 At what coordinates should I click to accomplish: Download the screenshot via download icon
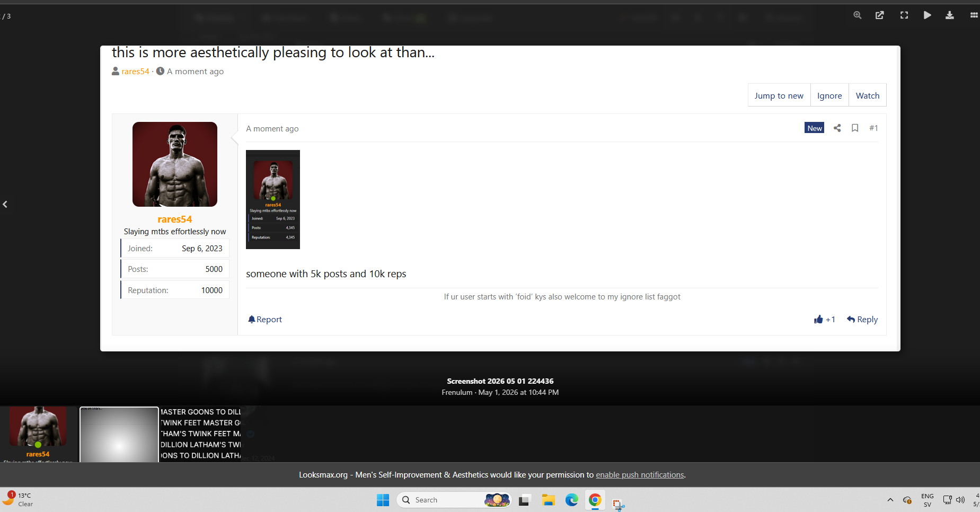(950, 15)
